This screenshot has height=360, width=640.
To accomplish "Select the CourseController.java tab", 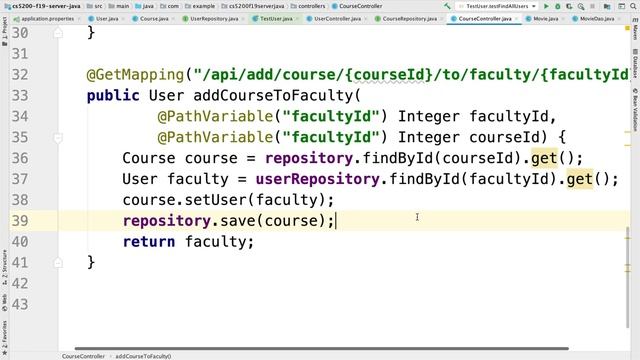I will (x=484, y=19).
